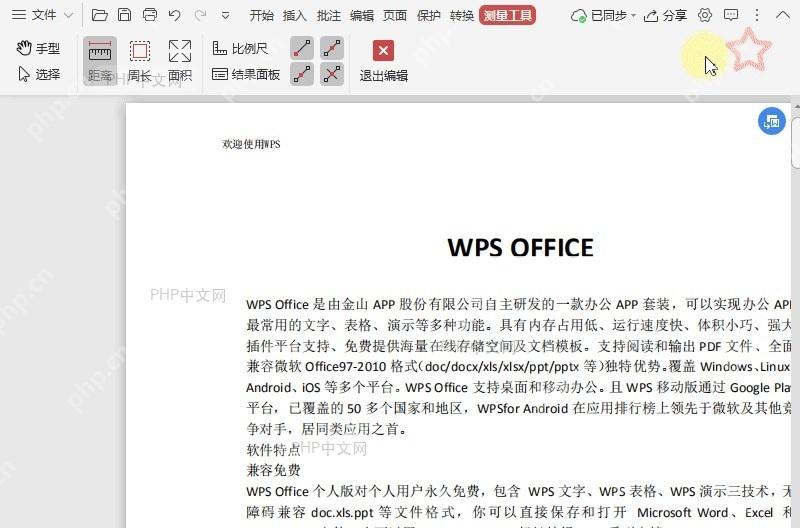Click the 分享 share button
This screenshot has width=800, height=528.
tap(665, 16)
